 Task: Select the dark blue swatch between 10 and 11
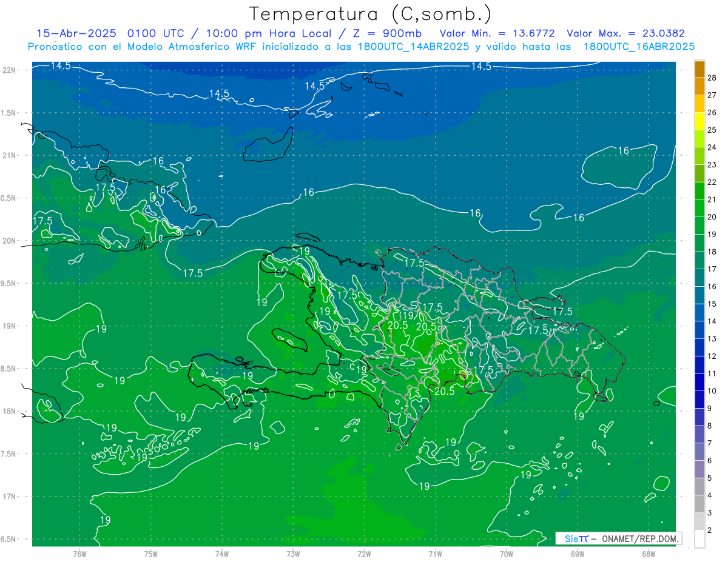(700, 382)
